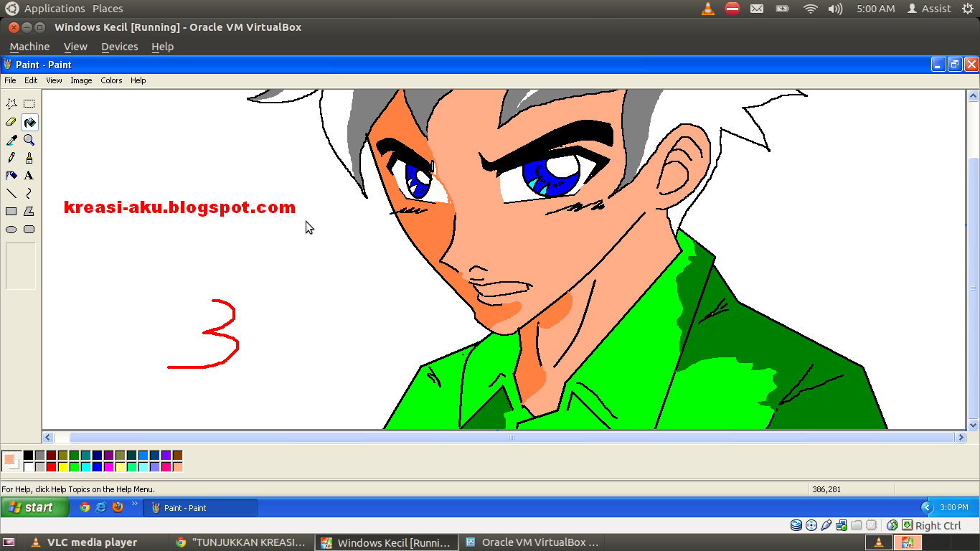The width and height of the screenshot is (980, 551).
Task: Open the Ubuntu system gear menu
Action: pyautogui.click(x=968, y=9)
